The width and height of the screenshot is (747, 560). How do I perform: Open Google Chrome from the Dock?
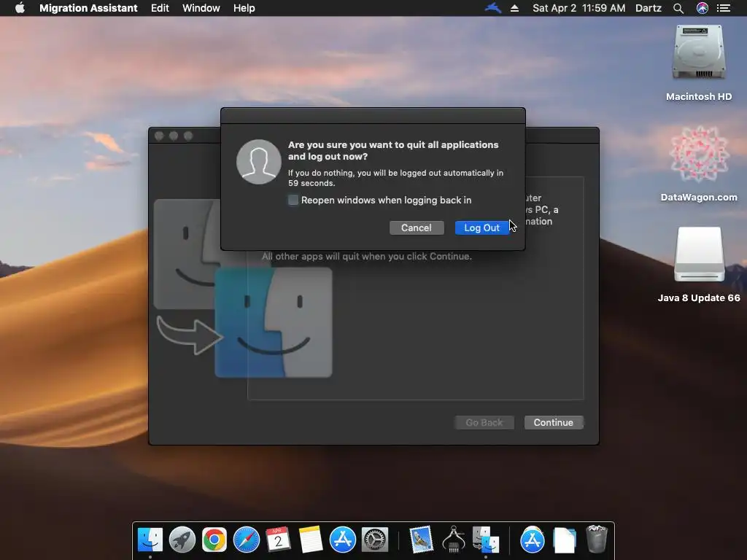(214, 540)
